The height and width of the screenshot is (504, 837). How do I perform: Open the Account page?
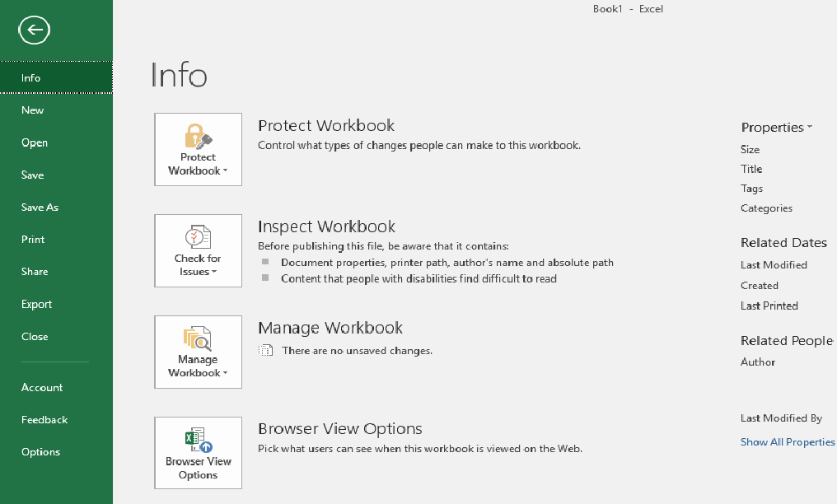click(x=42, y=387)
